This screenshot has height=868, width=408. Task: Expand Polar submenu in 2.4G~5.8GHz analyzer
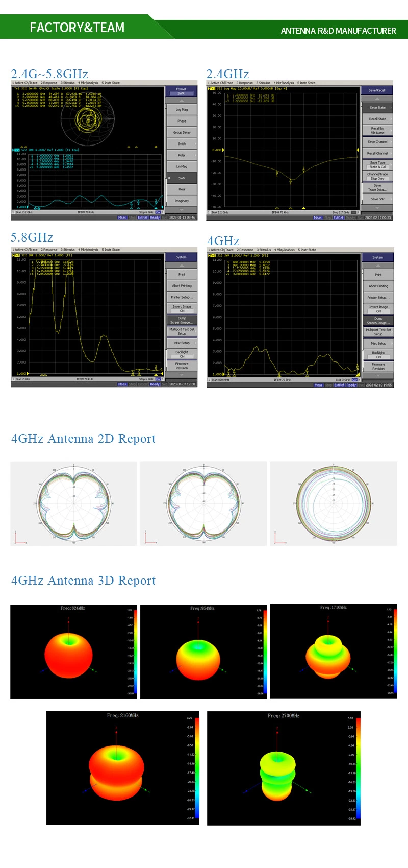(182, 155)
